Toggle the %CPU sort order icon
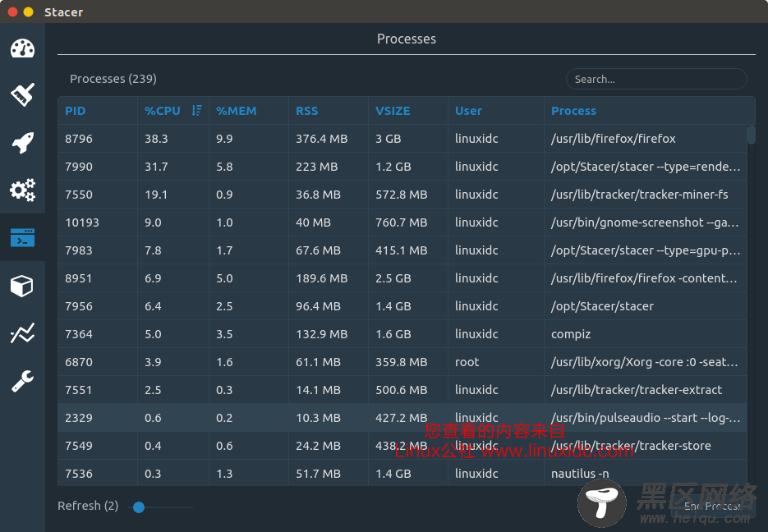768x532 pixels. (x=197, y=111)
